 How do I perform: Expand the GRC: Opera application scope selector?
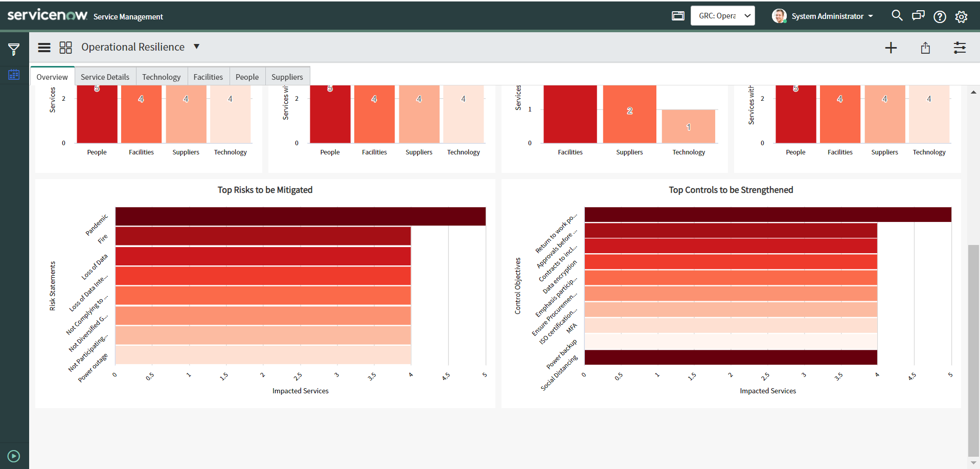point(722,15)
